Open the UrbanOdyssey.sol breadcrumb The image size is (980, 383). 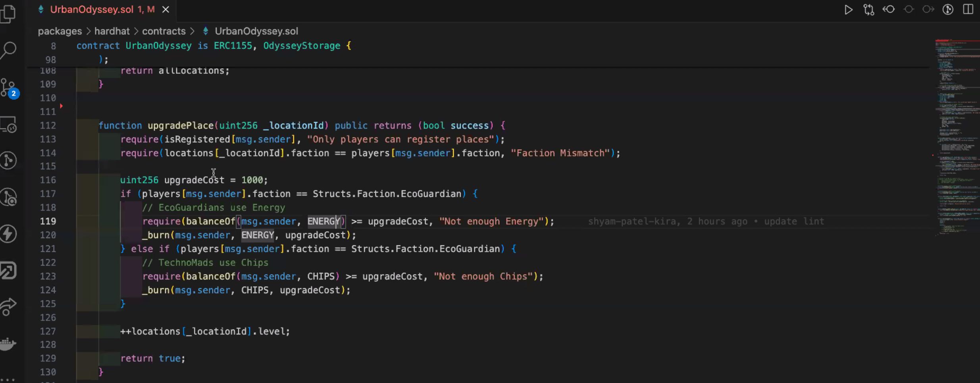pos(256,31)
